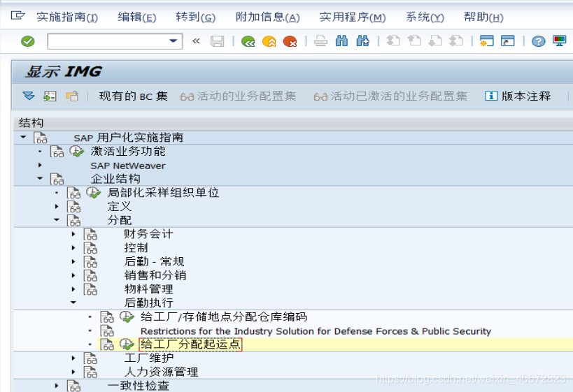Screen dimensions: 573x392
Task: Click the green checkmark Enter icon
Action: coord(28,41)
